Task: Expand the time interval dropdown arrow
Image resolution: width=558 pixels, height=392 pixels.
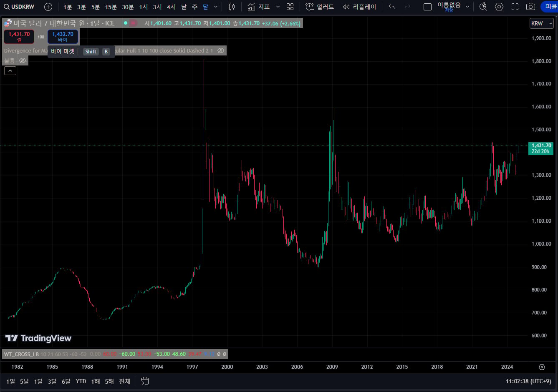Action: point(216,7)
